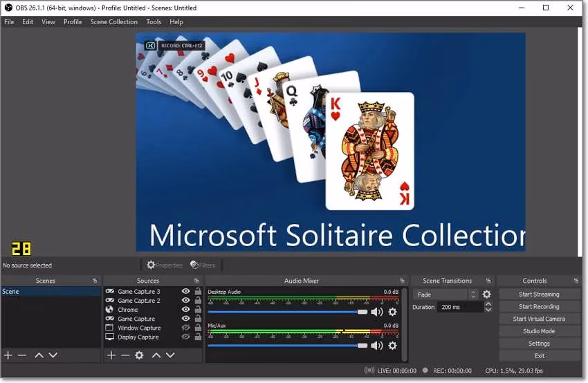The width and height of the screenshot is (588, 383).
Task: Click the Display Capture monitor icon
Action: pos(109,337)
